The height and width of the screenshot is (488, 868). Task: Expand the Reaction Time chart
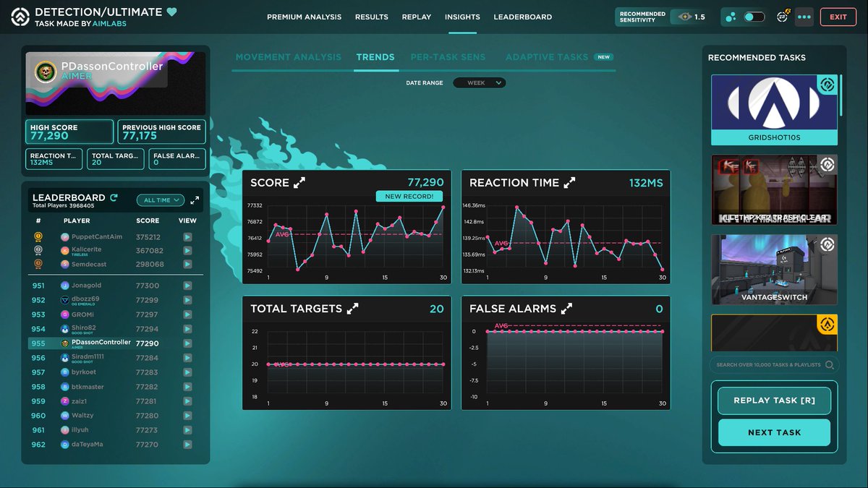click(x=570, y=183)
